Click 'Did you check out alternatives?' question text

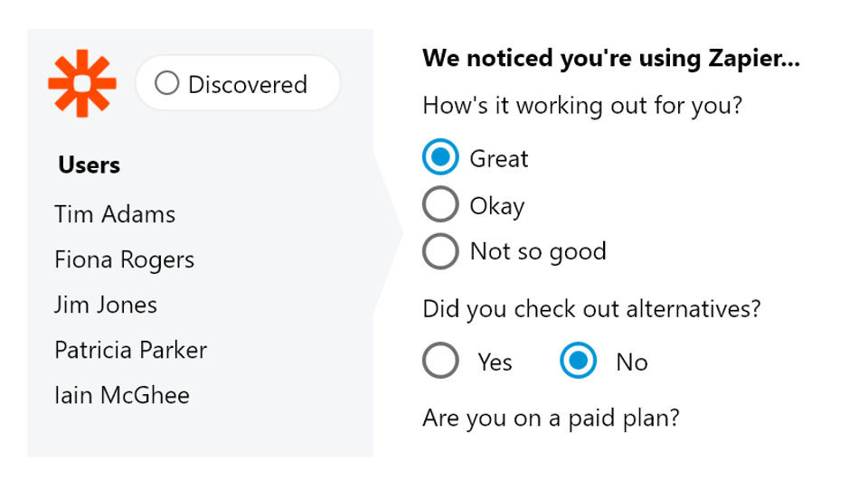tap(591, 309)
